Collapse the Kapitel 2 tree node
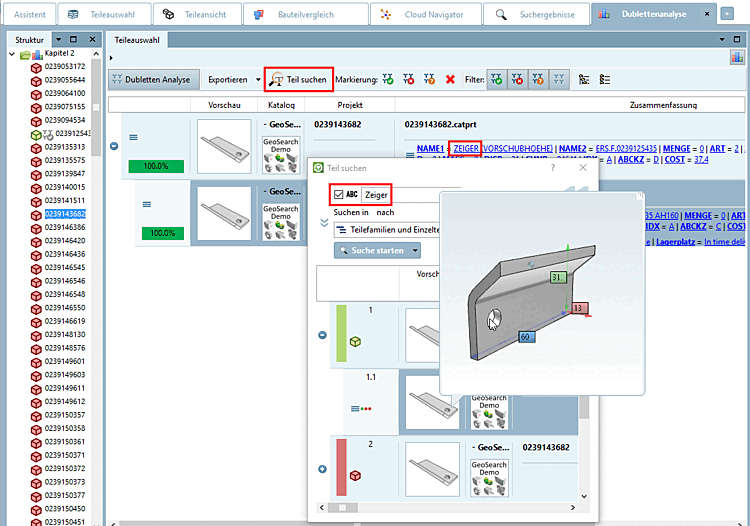This screenshot has height=526, width=750. 12,54
